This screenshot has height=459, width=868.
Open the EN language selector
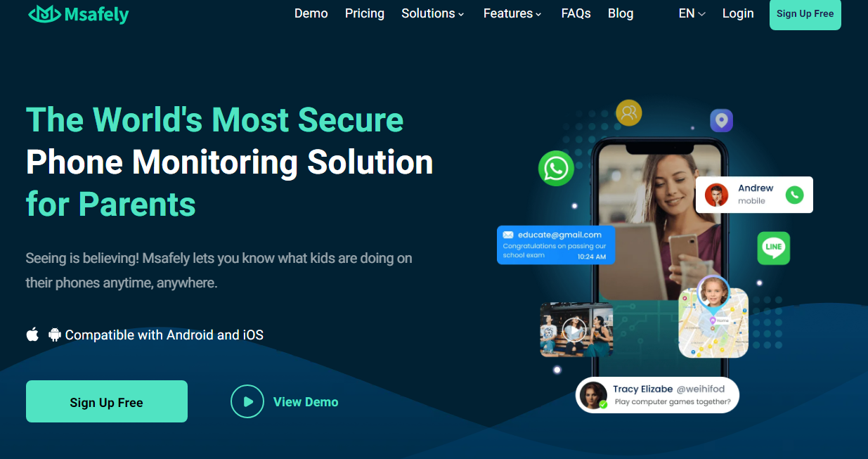[x=692, y=13]
